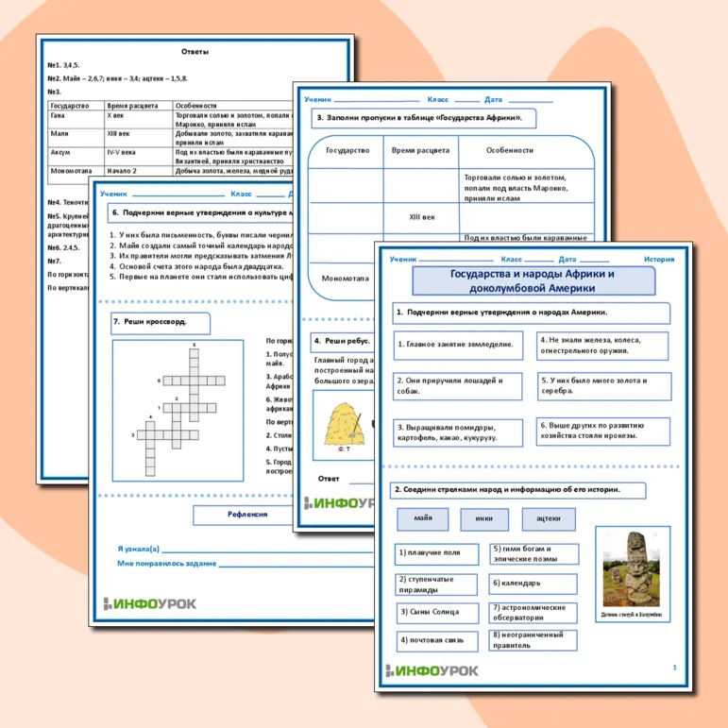
Task: Click task heading '4. Реши ребус.'
Action: click(343, 342)
